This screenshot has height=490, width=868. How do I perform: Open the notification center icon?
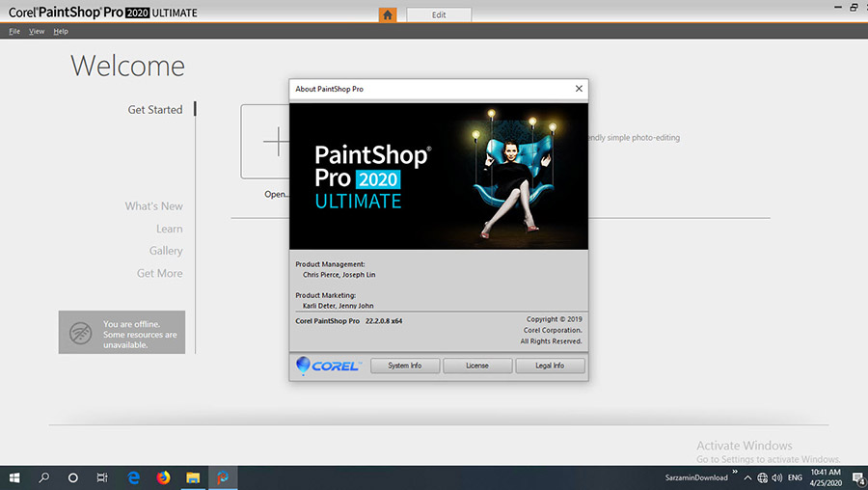tap(858, 478)
